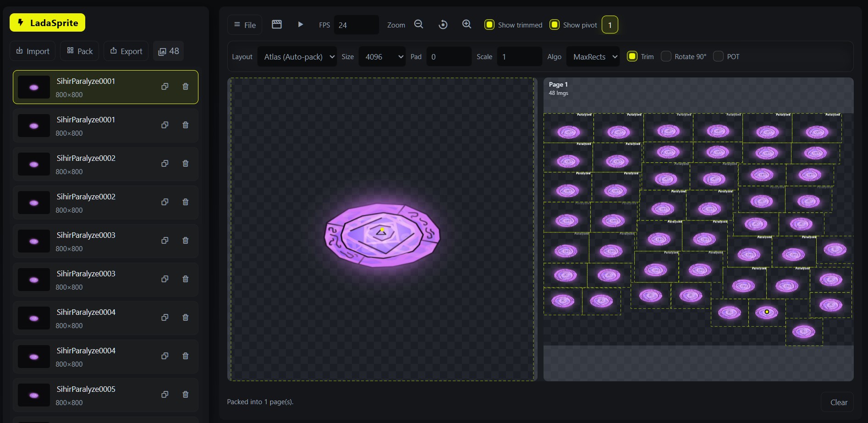Click the reset view rotation icon
The image size is (868, 423).
click(x=443, y=24)
